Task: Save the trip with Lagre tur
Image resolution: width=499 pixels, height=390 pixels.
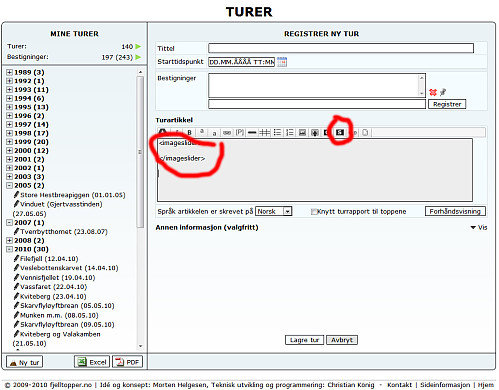Action: pos(304,340)
